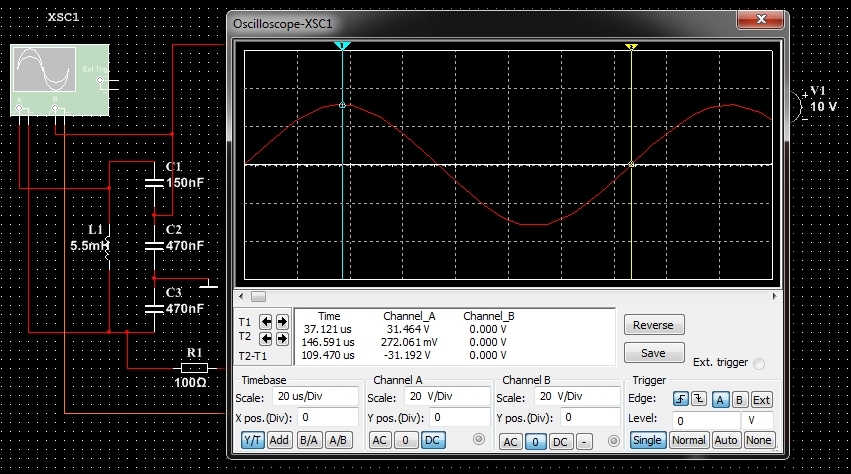The width and height of the screenshot is (851, 474).
Task: Click the yellow T2 cursor marker
Action: [631, 47]
